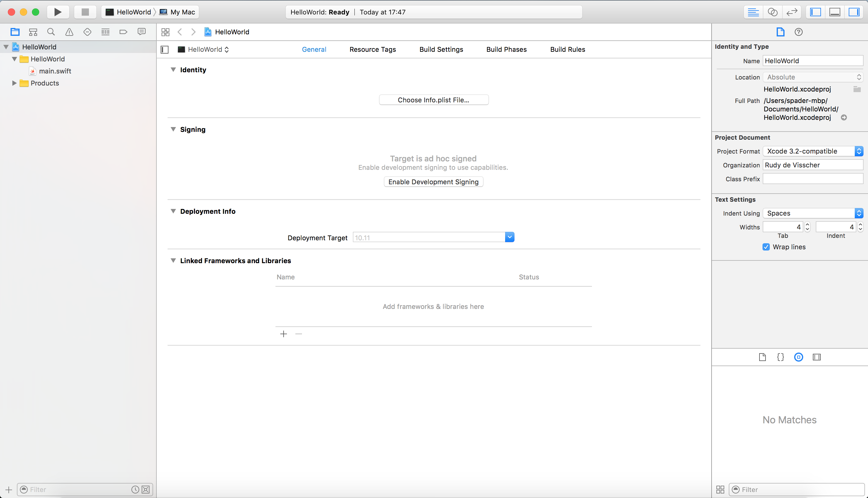The image size is (868, 498).
Task: Show the Symbol navigator
Action: coord(33,32)
